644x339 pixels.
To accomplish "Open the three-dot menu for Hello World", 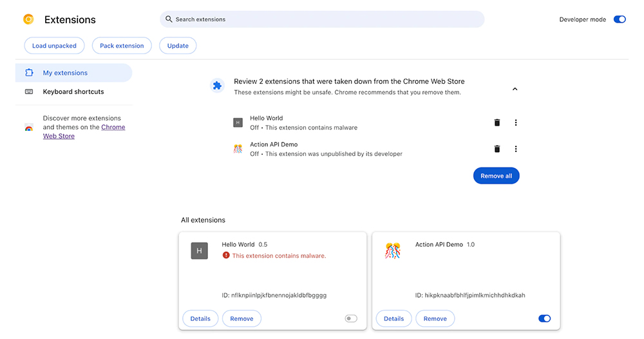I will pyautogui.click(x=516, y=122).
